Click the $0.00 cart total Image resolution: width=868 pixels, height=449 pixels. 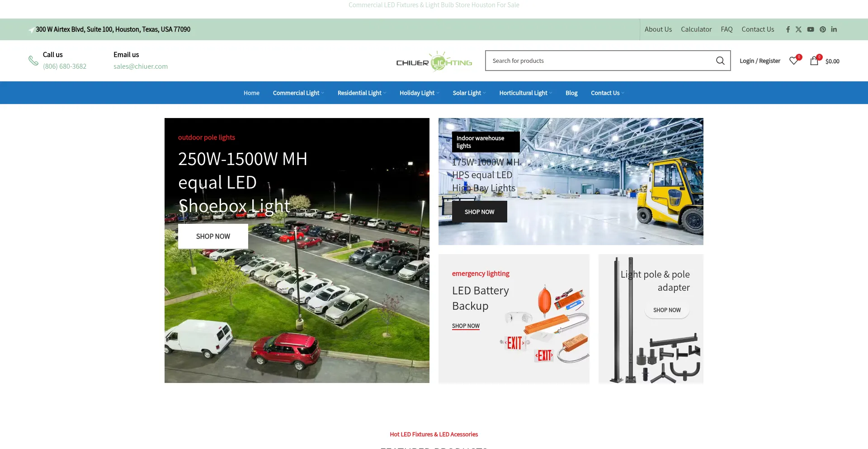[832, 61]
